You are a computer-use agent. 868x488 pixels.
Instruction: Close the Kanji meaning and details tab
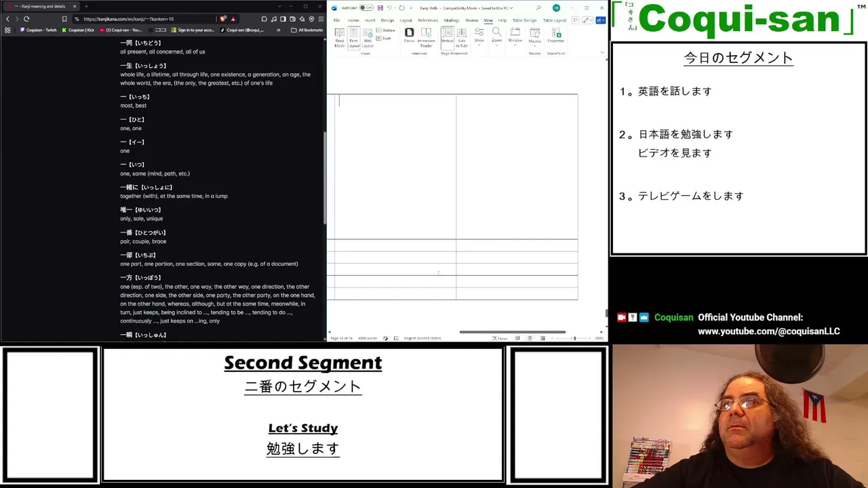tap(74, 6)
